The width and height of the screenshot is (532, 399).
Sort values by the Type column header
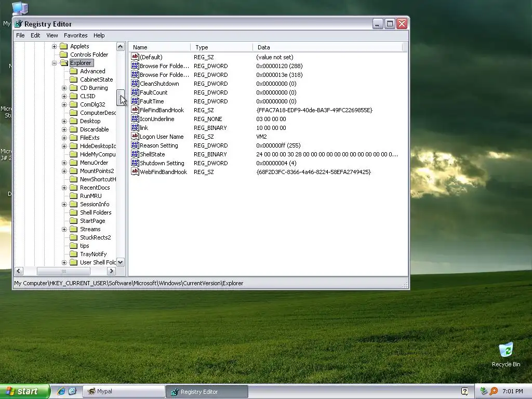point(221,47)
